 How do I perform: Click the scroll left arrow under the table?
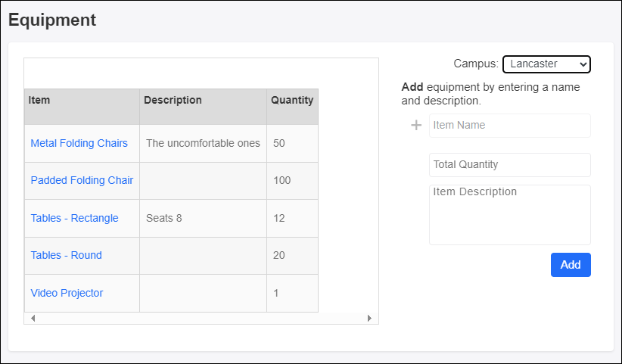coord(33,319)
